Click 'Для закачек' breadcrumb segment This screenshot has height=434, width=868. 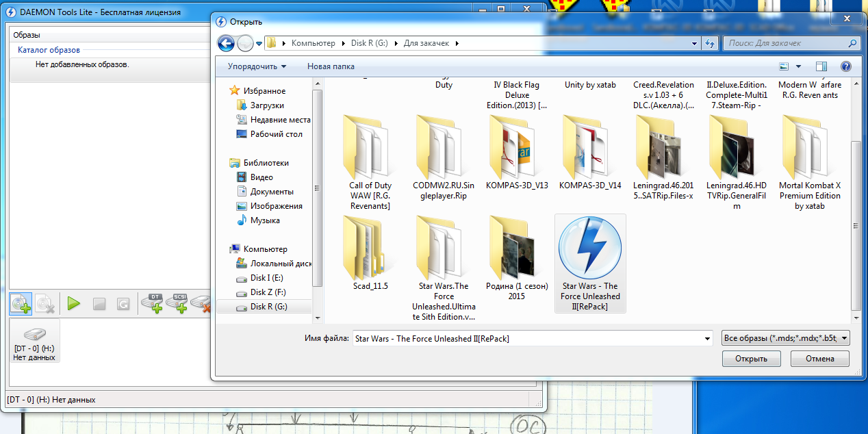[x=426, y=43]
